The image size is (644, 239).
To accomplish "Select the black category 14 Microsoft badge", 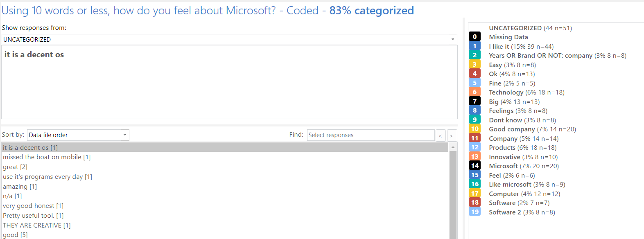I will 475,166.
